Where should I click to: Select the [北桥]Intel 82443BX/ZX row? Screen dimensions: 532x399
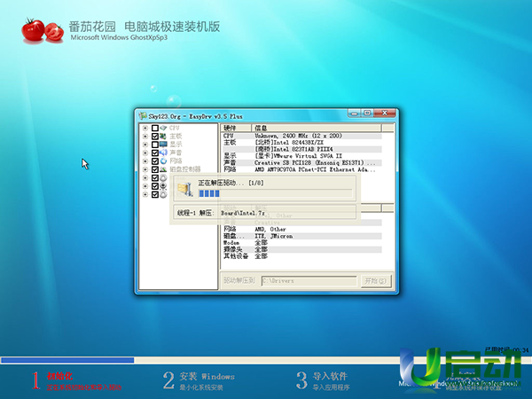(301, 143)
